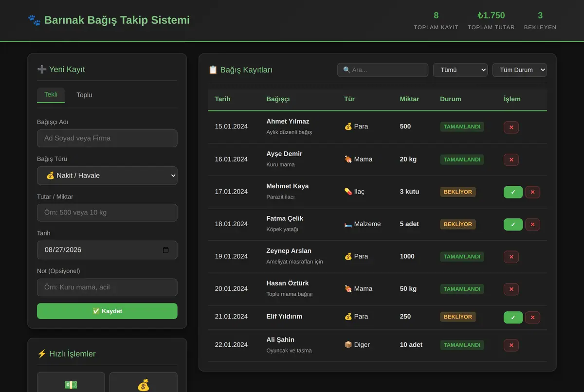
Task: Delete Zeynep Arslan donation record
Action: (x=511, y=257)
